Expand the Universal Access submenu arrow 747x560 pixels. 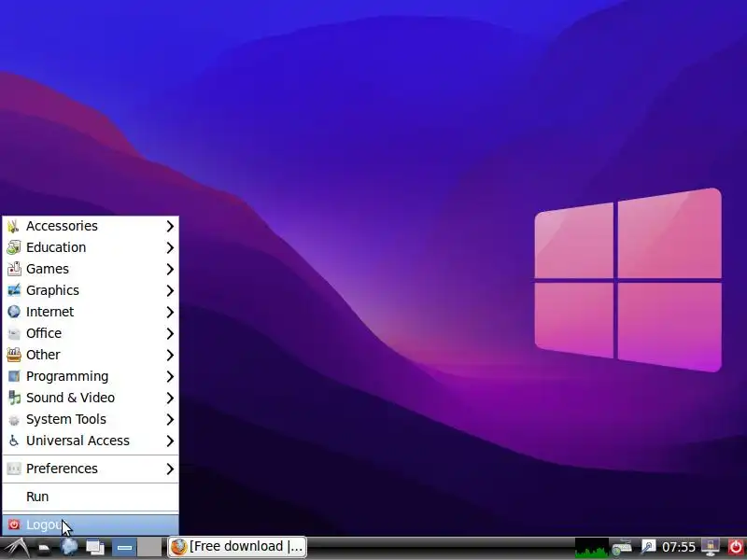[x=170, y=441]
